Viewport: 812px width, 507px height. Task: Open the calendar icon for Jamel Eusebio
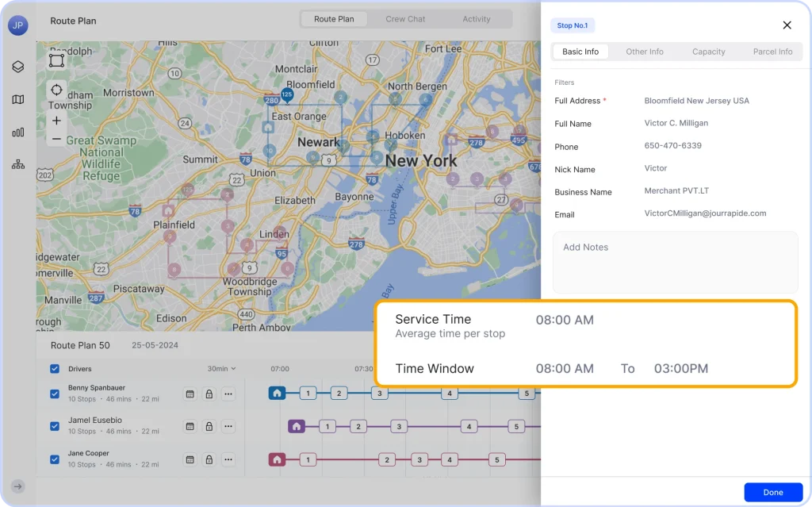(x=190, y=427)
